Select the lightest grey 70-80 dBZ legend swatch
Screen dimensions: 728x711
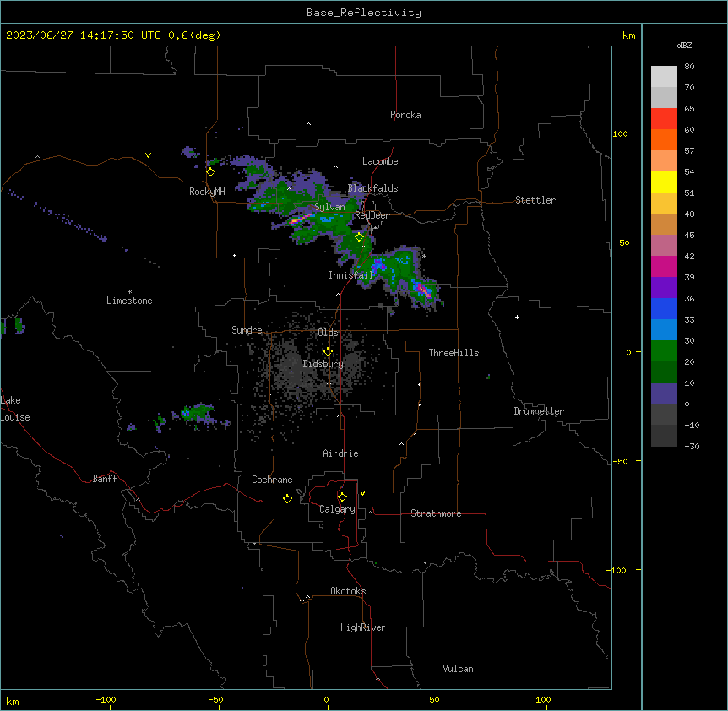click(x=664, y=76)
